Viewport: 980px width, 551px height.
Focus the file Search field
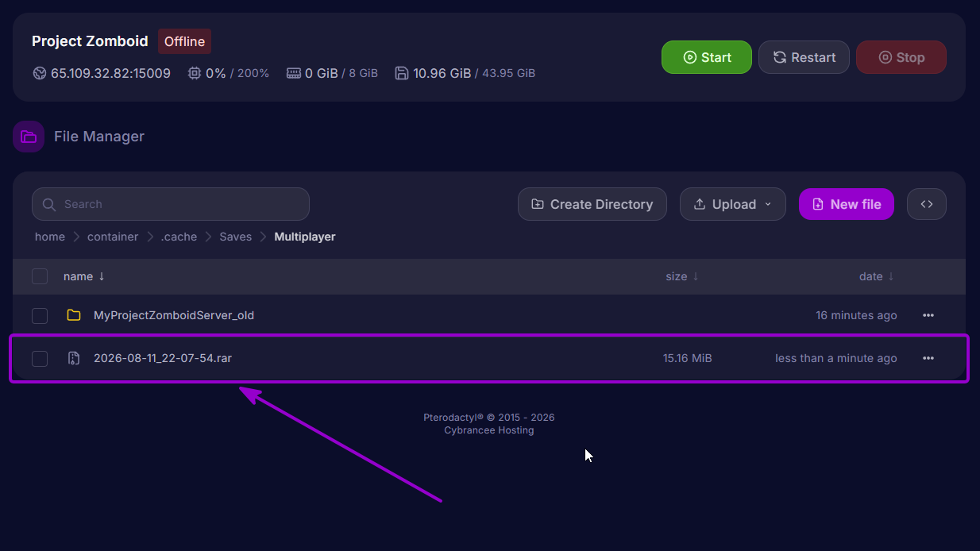[x=171, y=204]
